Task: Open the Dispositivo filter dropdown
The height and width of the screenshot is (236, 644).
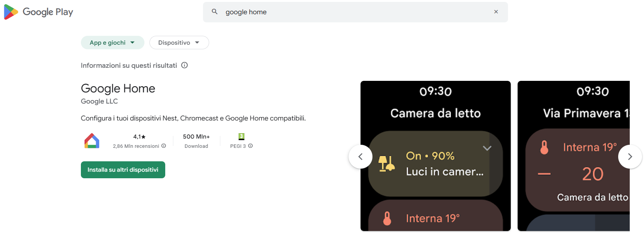Action: (x=179, y=43)
